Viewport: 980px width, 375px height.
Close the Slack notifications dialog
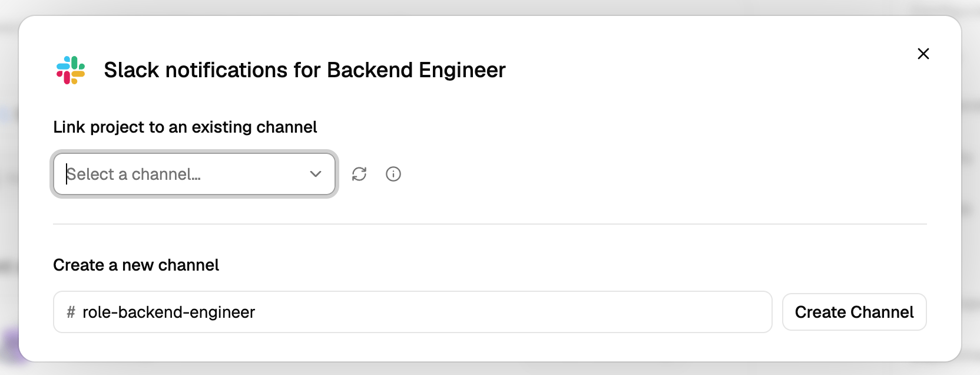923,54
